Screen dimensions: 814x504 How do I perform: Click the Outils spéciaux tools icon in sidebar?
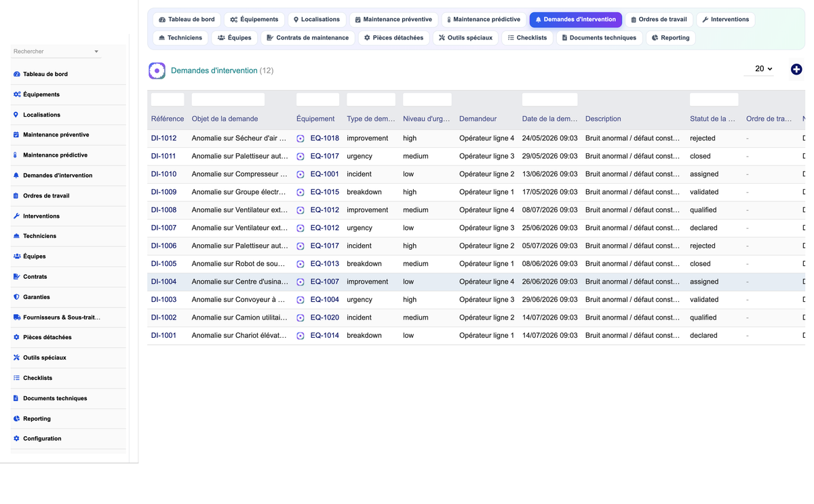click(16, 357)
